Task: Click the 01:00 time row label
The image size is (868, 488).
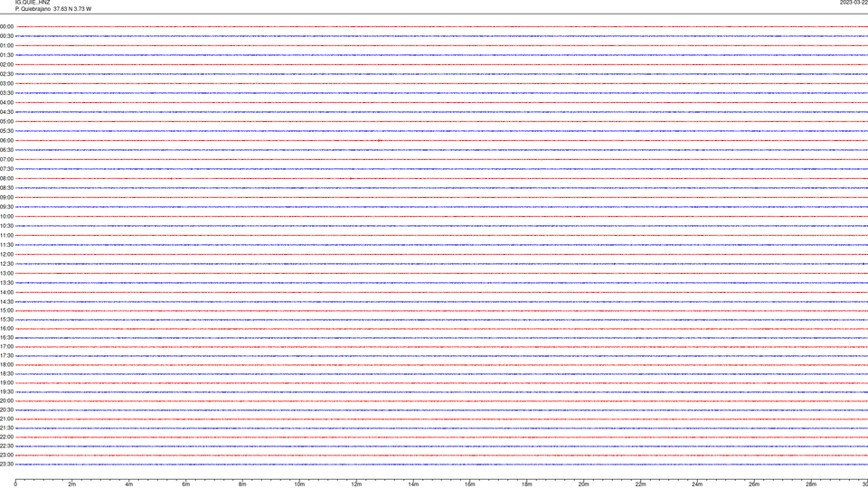Action: [x=6, y=45]
